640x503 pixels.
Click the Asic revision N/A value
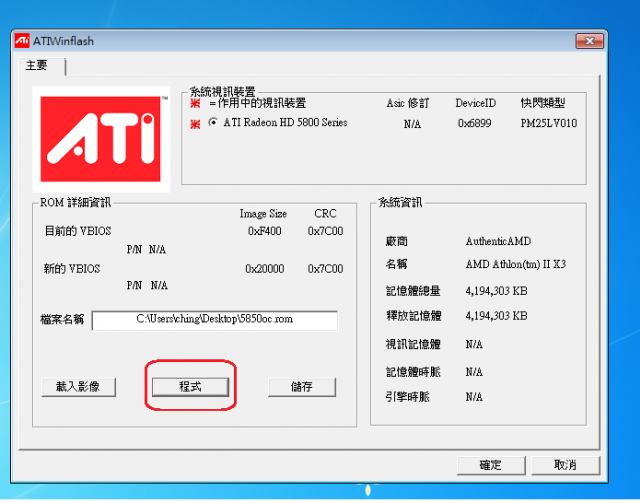pos(412,124)
